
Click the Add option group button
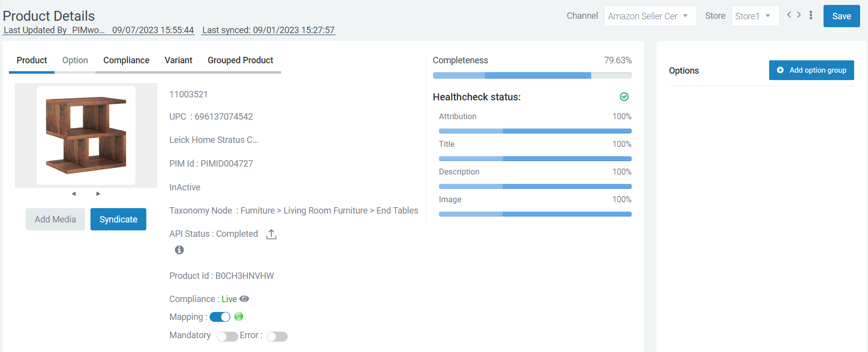click(812, 70)
